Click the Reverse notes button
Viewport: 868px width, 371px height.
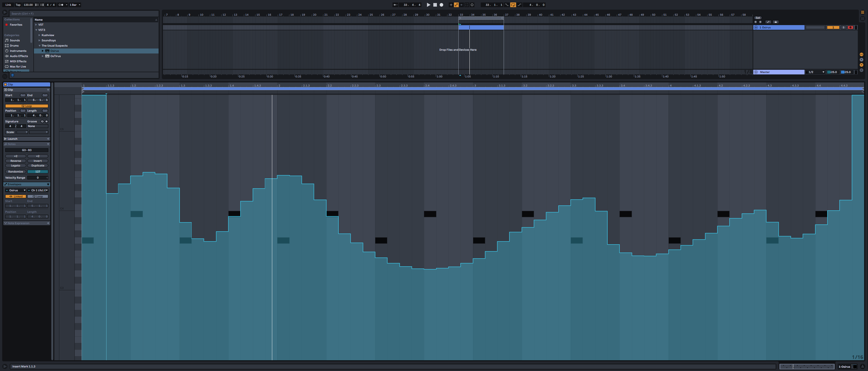15,161
